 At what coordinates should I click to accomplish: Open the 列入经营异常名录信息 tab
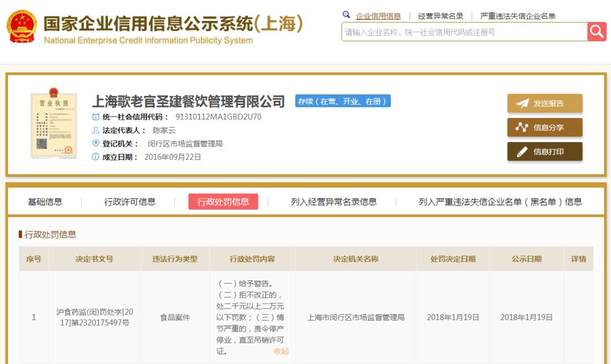click(x=334, y=202)
